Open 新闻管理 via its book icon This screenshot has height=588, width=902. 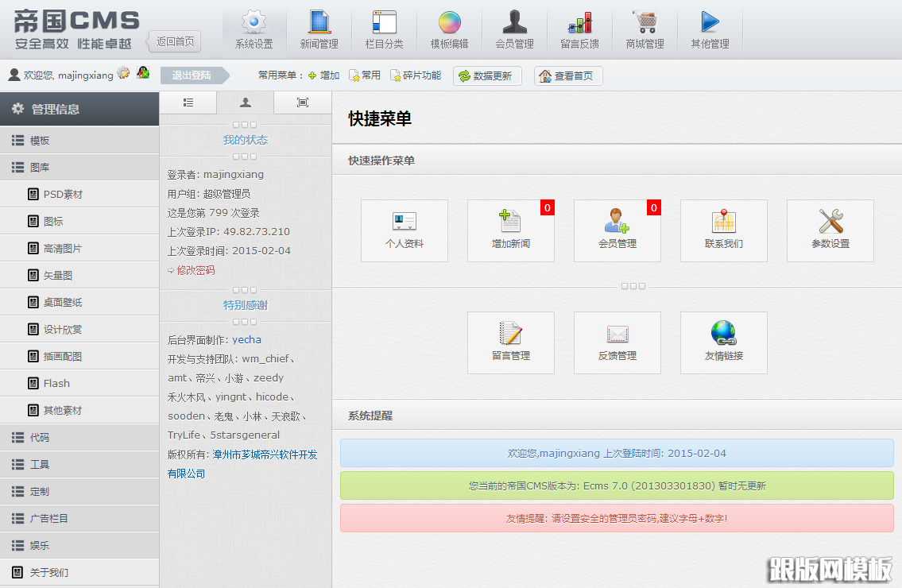point(319,29)
